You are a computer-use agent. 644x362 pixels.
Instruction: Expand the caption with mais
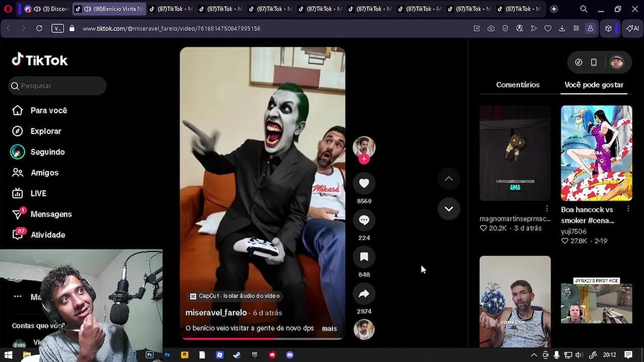[x=329, y=328]
